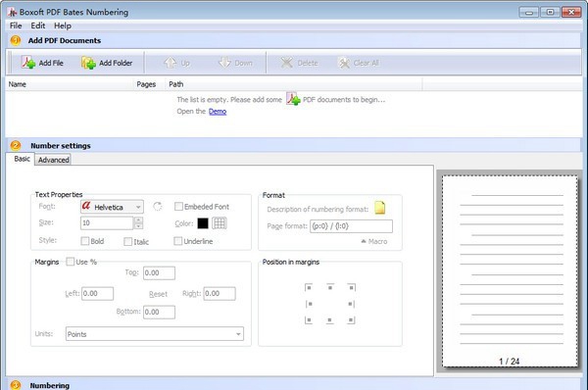This screenshot has height=390, width=588.
Task: Increase font size with the stepper up arrow
Action: point(138,219)
